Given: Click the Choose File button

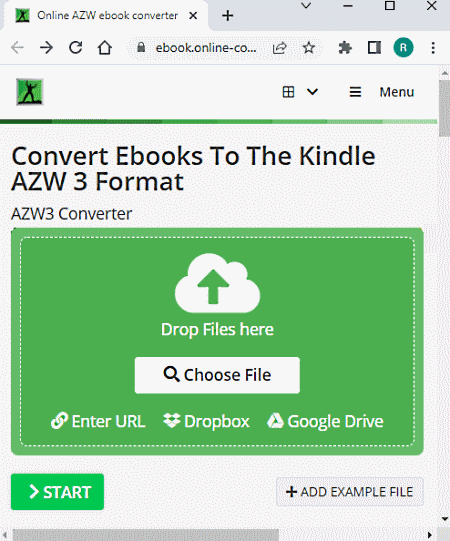Looking at the screenshot, I should pyautogui.click(x=217, y=375).
